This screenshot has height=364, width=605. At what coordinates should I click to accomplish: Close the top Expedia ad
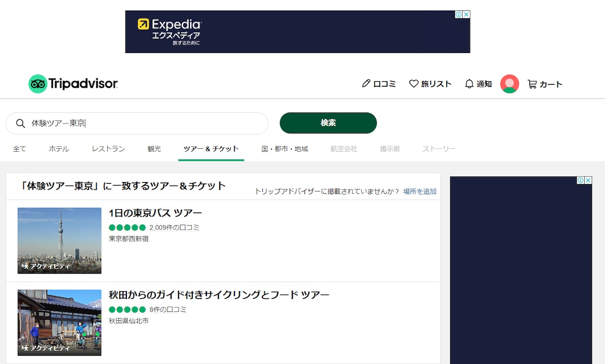click(466, 14)
